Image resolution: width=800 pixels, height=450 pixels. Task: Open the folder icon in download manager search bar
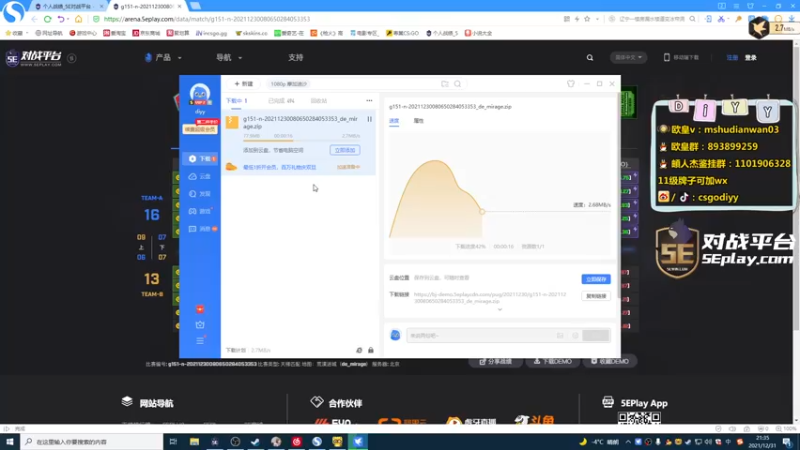coord(444,84)
